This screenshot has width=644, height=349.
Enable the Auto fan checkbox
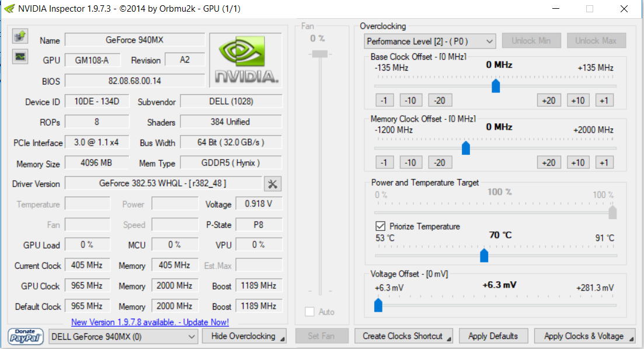click(x=309, y=312)
